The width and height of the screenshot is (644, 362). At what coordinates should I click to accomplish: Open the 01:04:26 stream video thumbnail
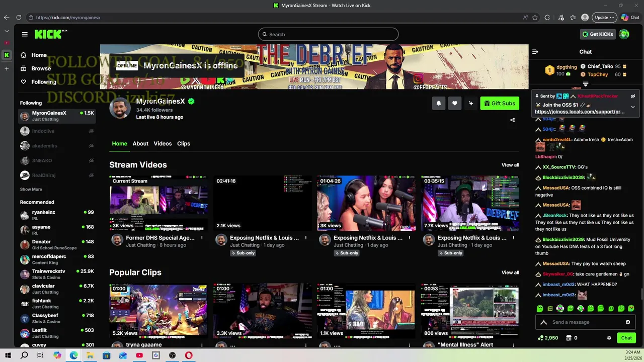(x=366, y=203)
